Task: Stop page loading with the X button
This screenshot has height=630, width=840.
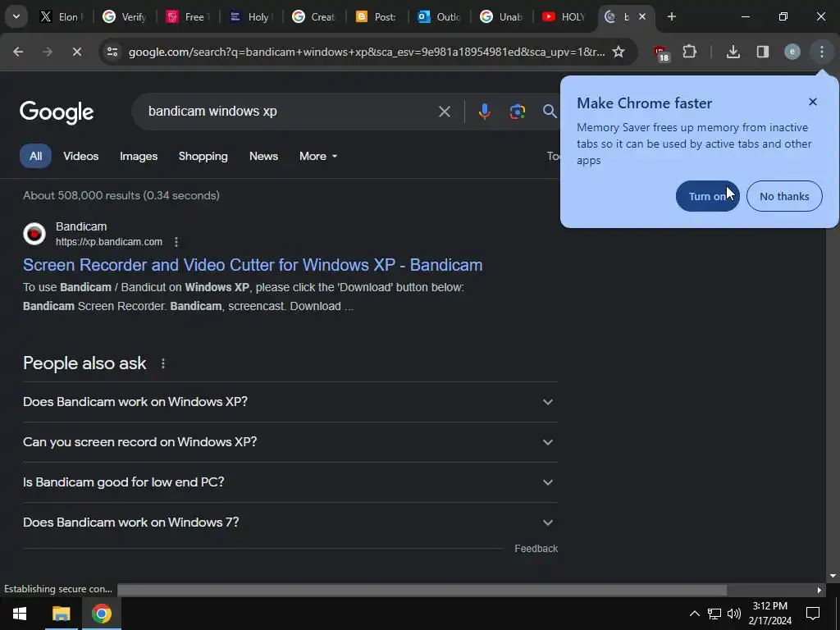Action: click(x=76, y=52)
